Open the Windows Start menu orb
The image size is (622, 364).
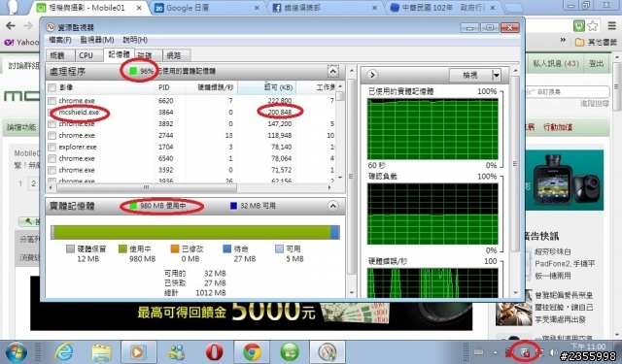point(17,352)
